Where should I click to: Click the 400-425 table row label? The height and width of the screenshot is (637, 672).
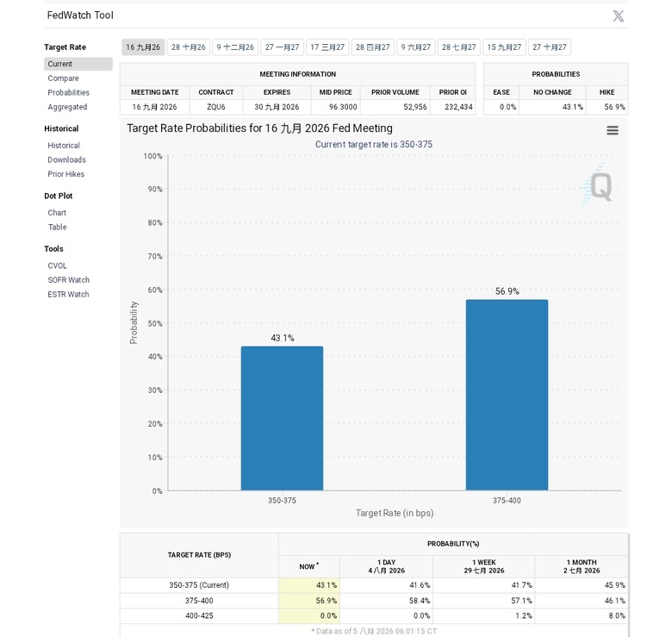[199, 615]
